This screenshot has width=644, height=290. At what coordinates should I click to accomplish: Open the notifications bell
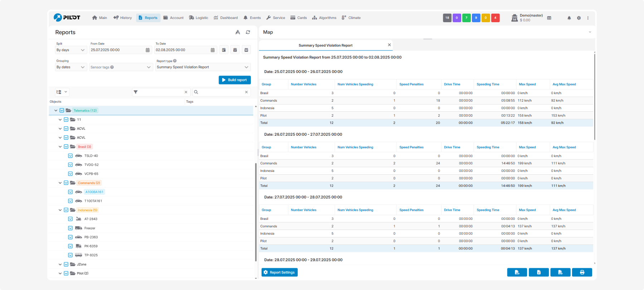coord(569,18)
